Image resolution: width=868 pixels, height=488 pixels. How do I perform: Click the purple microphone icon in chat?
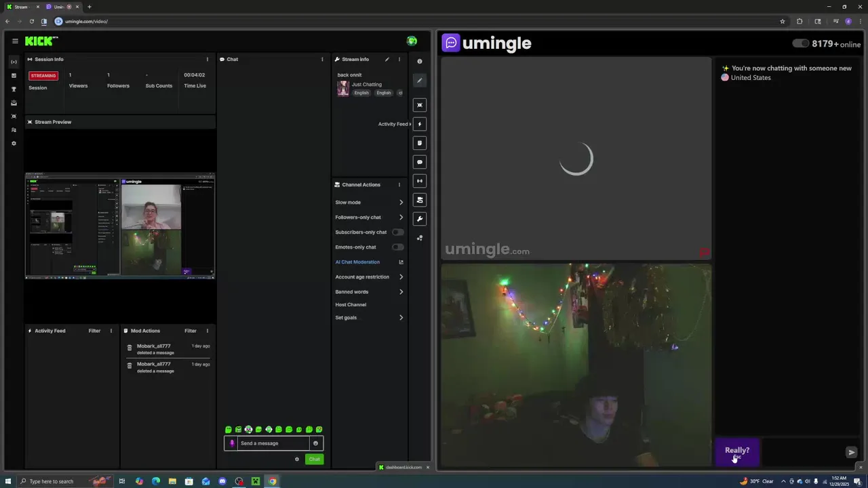(x=232, y=443)
